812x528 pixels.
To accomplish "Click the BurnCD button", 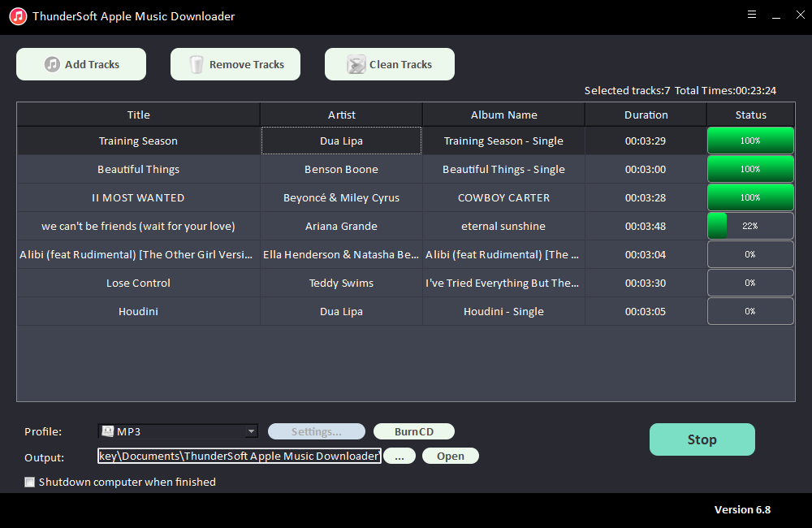I will click(x=413, y=431).
